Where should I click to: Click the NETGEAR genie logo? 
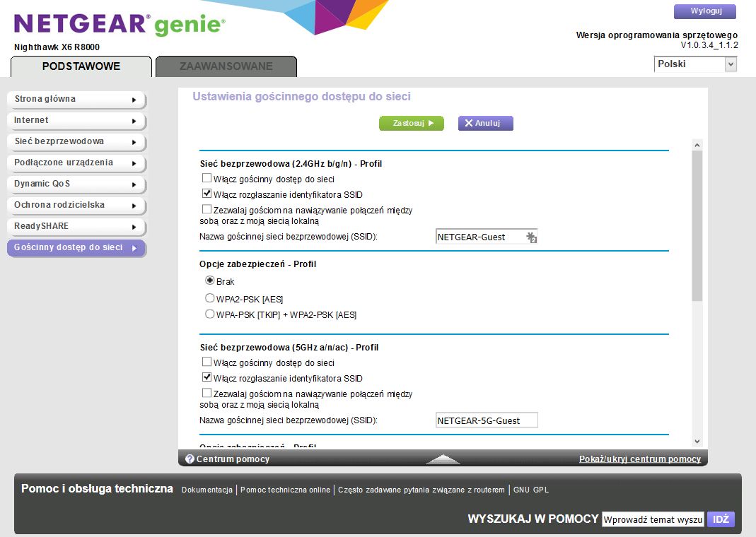click(x=120, y=24)
